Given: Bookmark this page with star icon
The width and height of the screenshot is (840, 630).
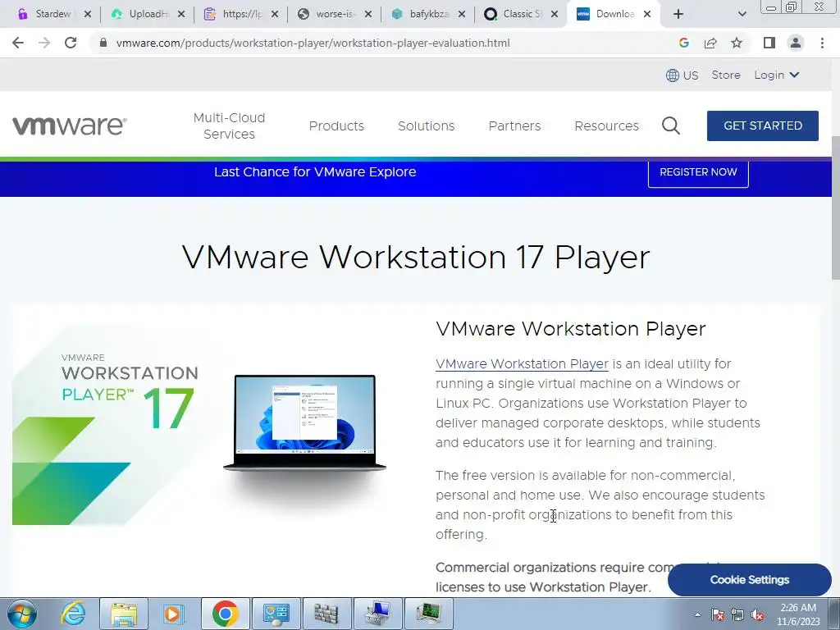Looking at the screenshot, I should [737, 43].
